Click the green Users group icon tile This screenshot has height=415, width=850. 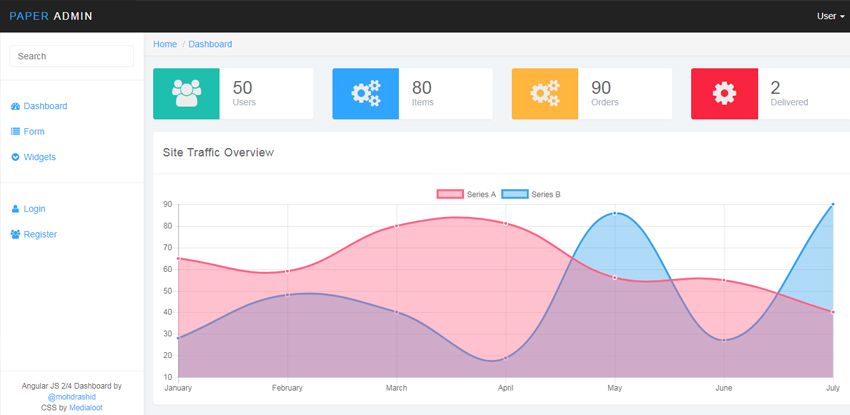point(186,94)
